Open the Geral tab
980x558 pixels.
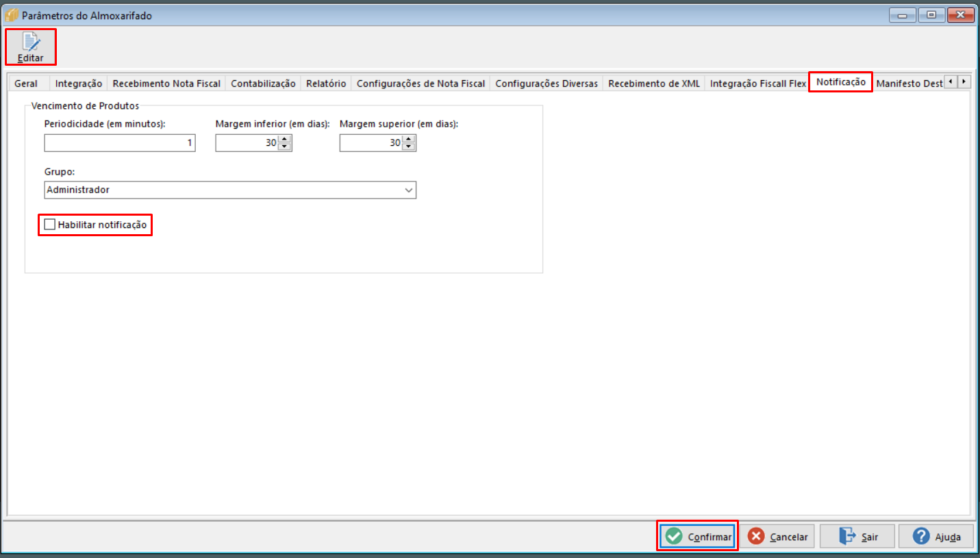coord(26,84)
